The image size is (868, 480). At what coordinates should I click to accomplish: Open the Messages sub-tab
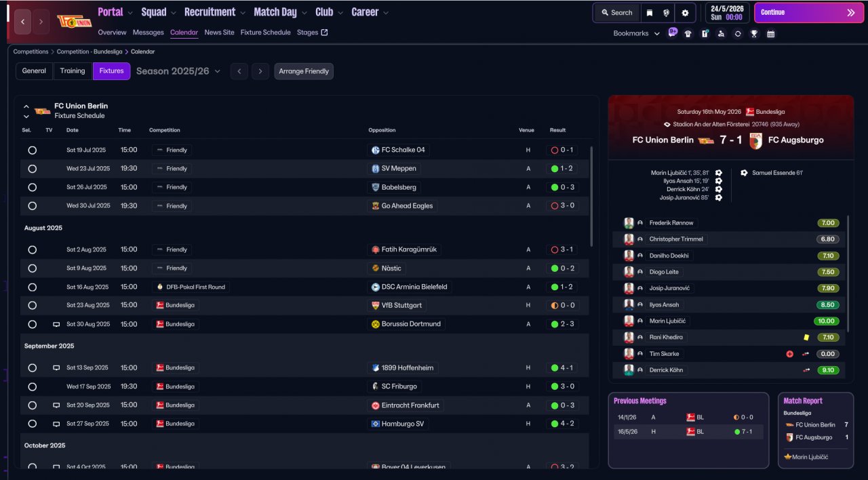(x=149, y=33)
